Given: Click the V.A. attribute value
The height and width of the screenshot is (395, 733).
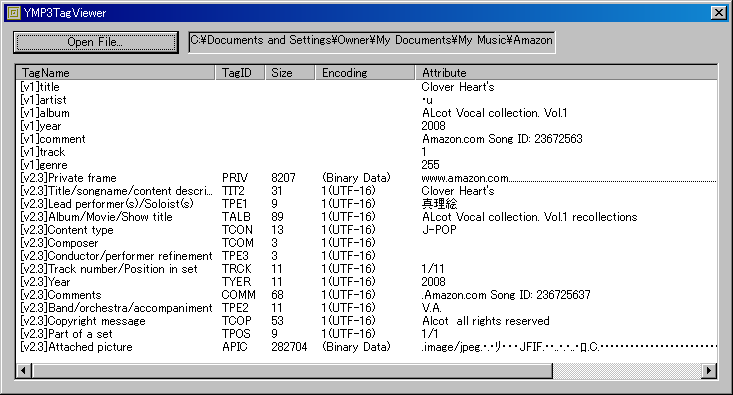Looking at the screenshot, I should pyautogui.click(x=432, y=308).
